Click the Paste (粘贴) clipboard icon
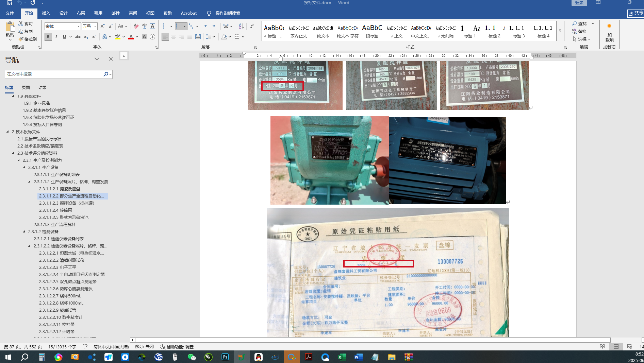This screenshot has width=644, height=363. 10,27
